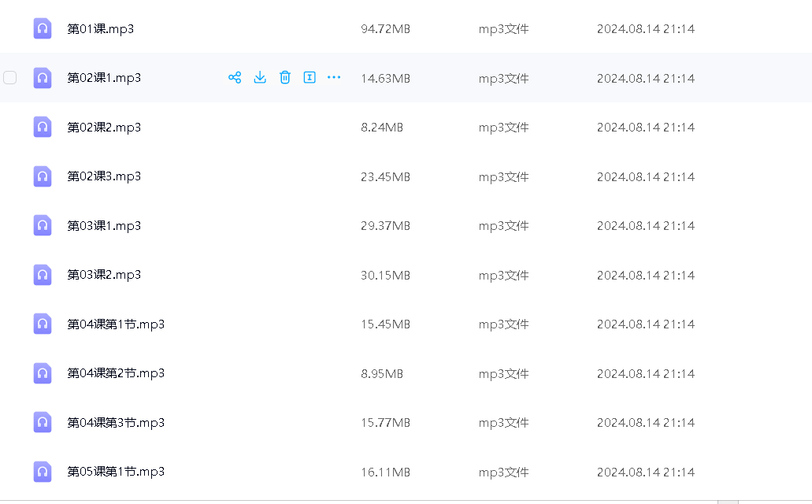Open the file named 第04课第2节.mp3
Viewport: 812px width, 504px height.
coord(116,373)
